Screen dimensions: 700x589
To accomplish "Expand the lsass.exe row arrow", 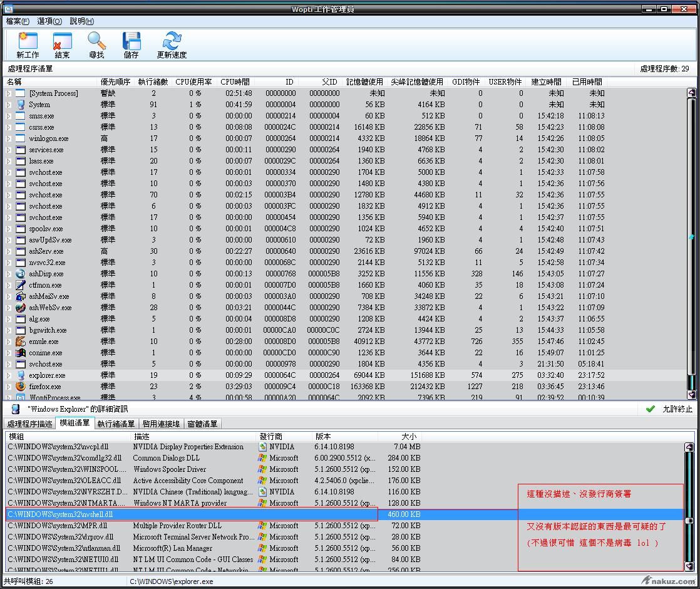I will pos(9,161).
